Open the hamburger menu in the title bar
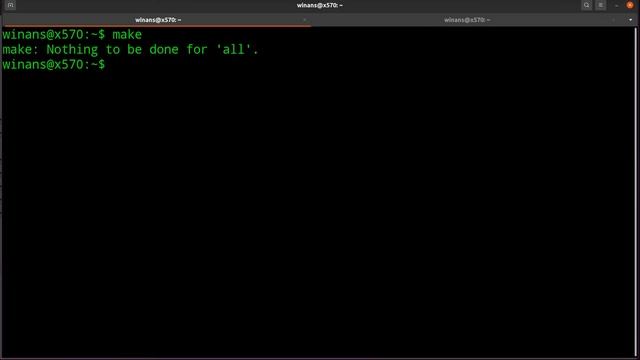This screenshot has width=640, height=360. click(600, 5)
